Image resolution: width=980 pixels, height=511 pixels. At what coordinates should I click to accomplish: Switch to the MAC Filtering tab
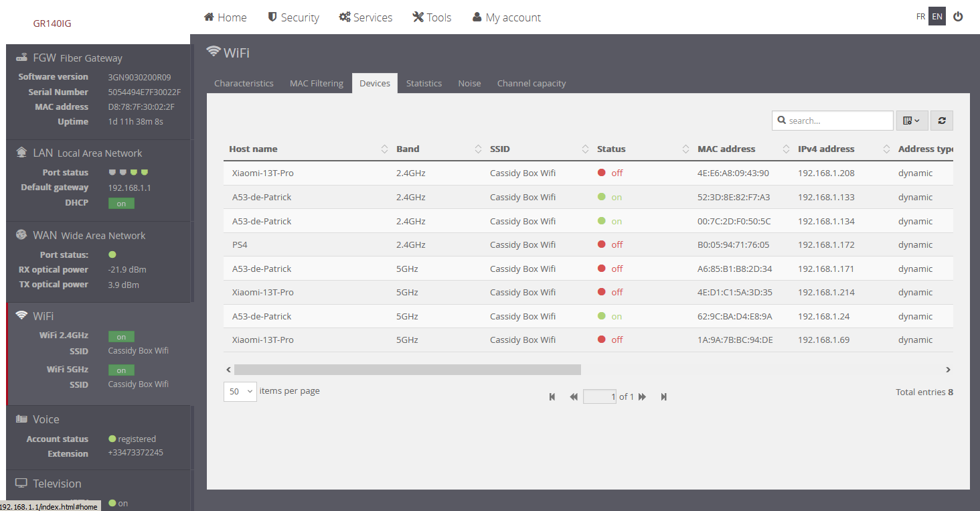[x=316, y=84]
